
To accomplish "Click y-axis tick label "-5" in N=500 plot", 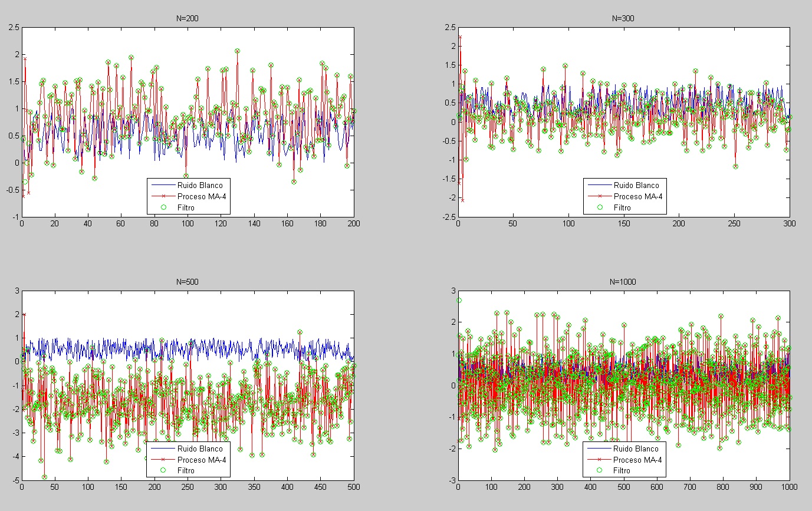I will pos(15,480).
